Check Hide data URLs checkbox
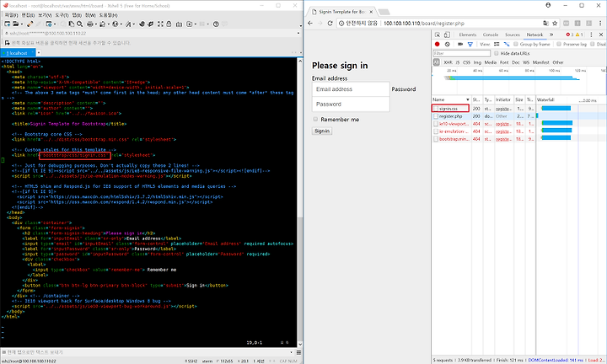 (x=497, y=53)
